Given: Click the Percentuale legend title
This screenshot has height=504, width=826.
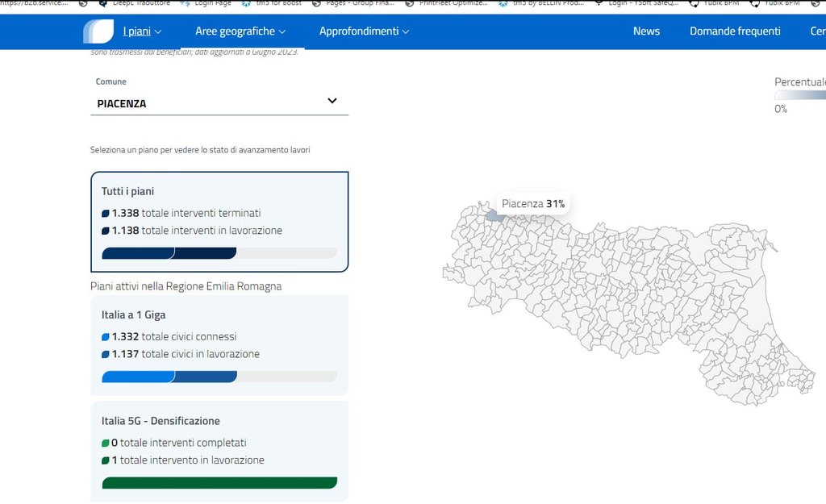Looking at the screenshot, I should tap(799, 81).
